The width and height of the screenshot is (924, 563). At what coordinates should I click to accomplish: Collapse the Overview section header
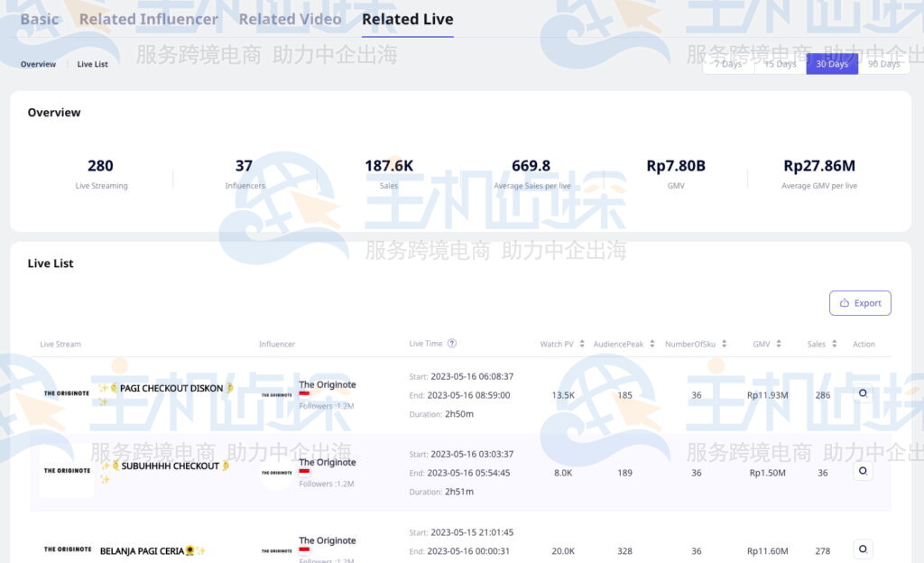click(54, 112)
